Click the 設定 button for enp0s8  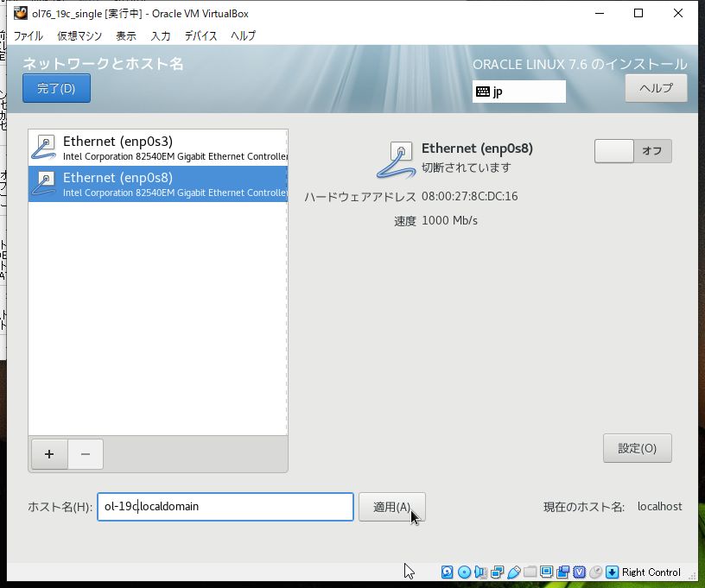(x=637, y=448)
